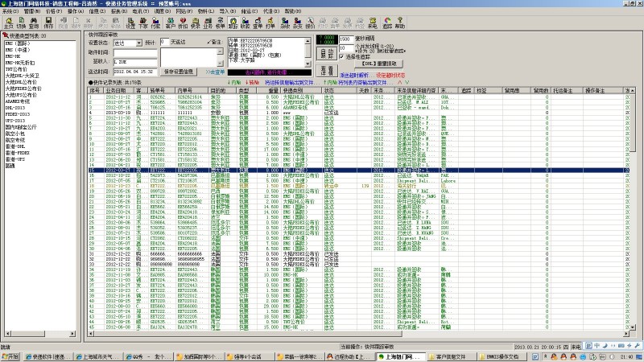
Task: Open the 操作(A) menu
Action: (x=76, y=11)
